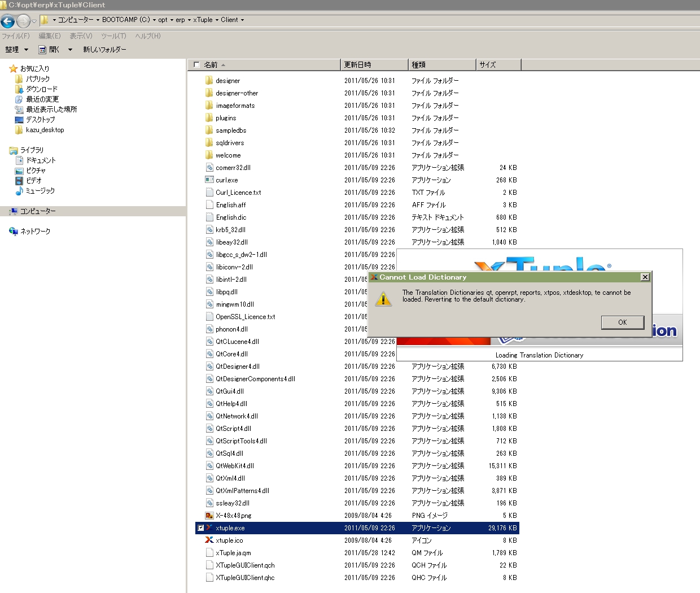Screen dimensions: 700x593
Task: Click the Network icon in sidebar
Action: [x=14, y=232]
